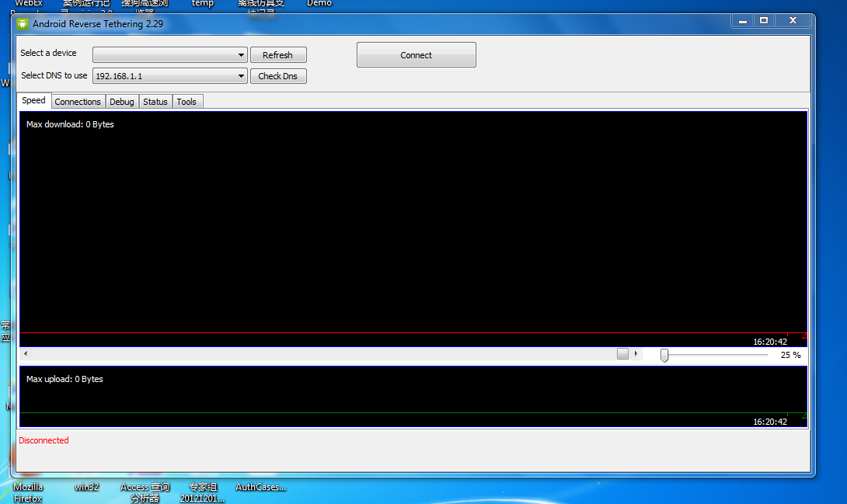Click the Connect button
Viewport: 847px width, 504px height.
click(416, 55)
